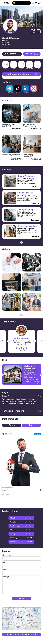This screenshot has width=43, height=644.
Task: Select the Posts tab
Action: pyautogui.click(x=12, y=425)
